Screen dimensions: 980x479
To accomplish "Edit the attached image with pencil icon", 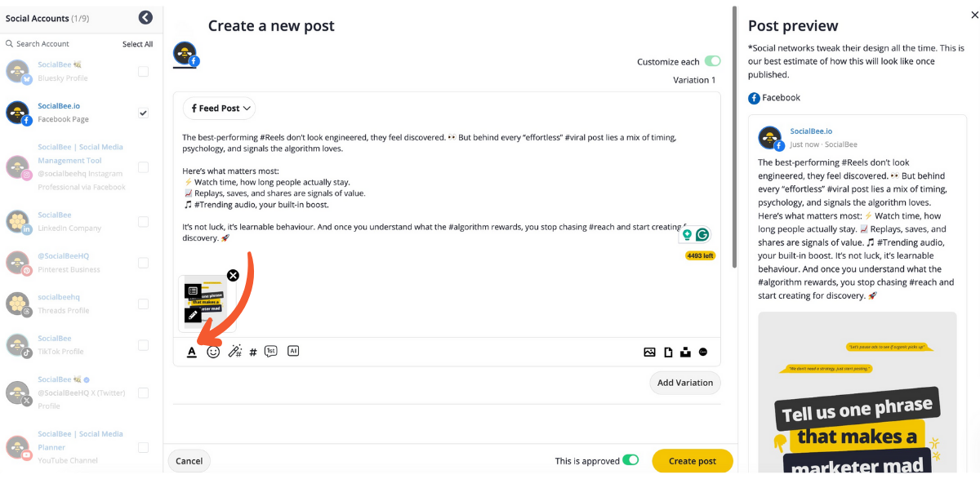I will [193, 314].
